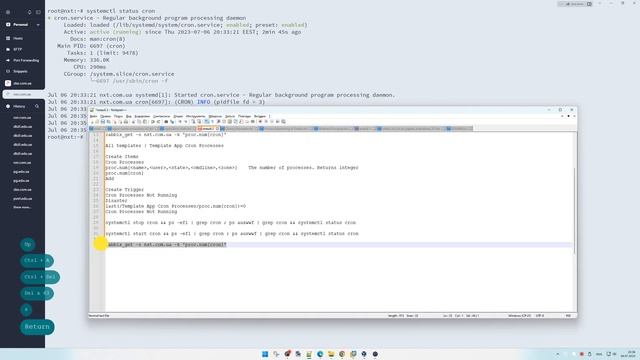The height and width of the screenshot is (360, 640).
Task: Click the clock in system tray
Action: pos(629,354)
